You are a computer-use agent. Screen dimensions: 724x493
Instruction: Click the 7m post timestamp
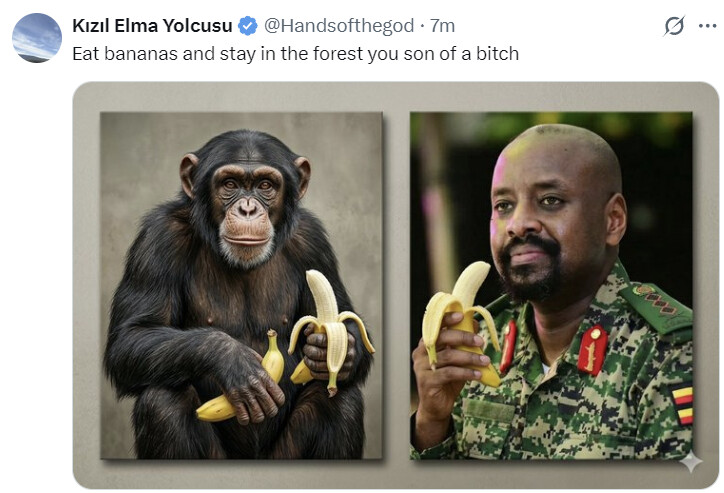[x=442, y=26]
